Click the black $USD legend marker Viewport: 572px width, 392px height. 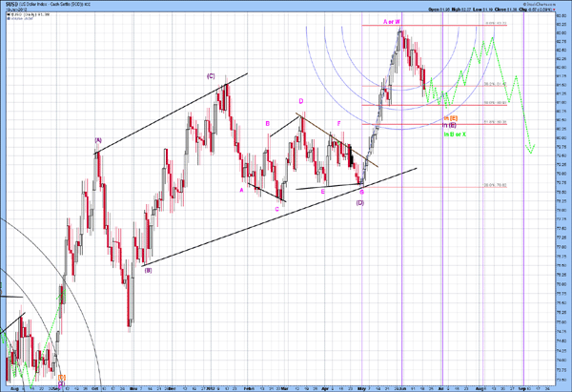pos(9,14)
